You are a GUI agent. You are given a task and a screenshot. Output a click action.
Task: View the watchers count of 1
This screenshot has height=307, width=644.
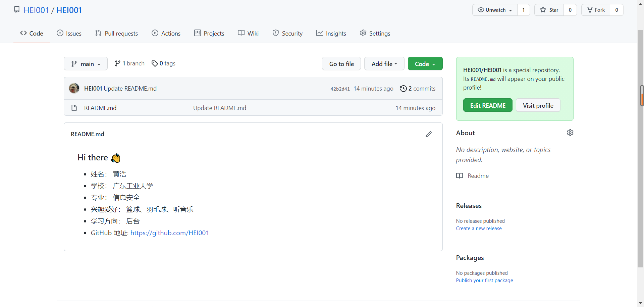click(523, 10)
